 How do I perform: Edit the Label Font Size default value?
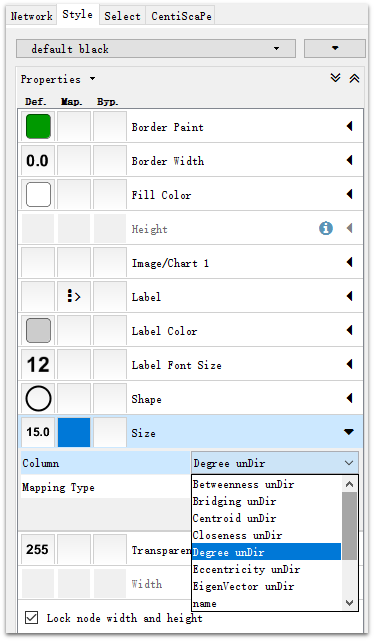[38, 364]
